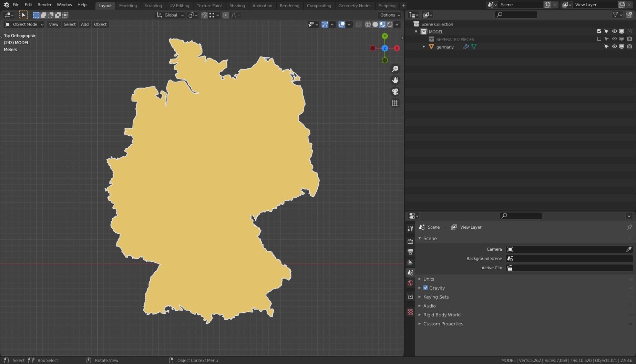Expand the Units panel
This screenshot has height=364, width=636.
(x=429, y=279)
